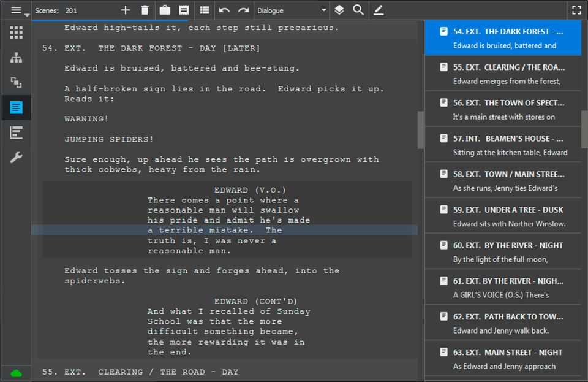Image resolution: width=588 pixels, height=382 pixels.
Task: Open the Dialogue element type dropdown
Action: [292, 10]
